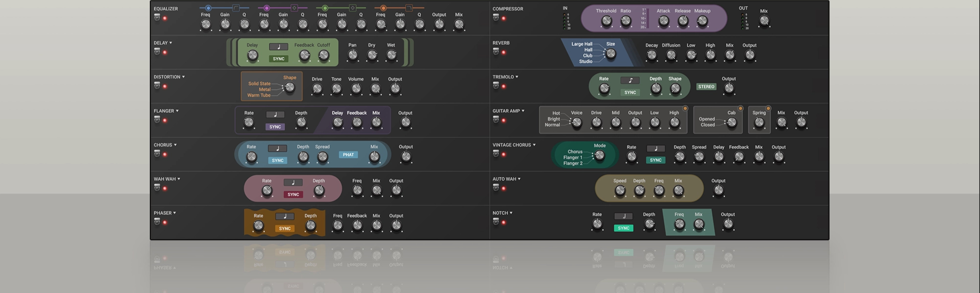Select the Large Hall reverb size label
Image resolution: width=980 pixels, height=293 pixels.
coord(582,44)
